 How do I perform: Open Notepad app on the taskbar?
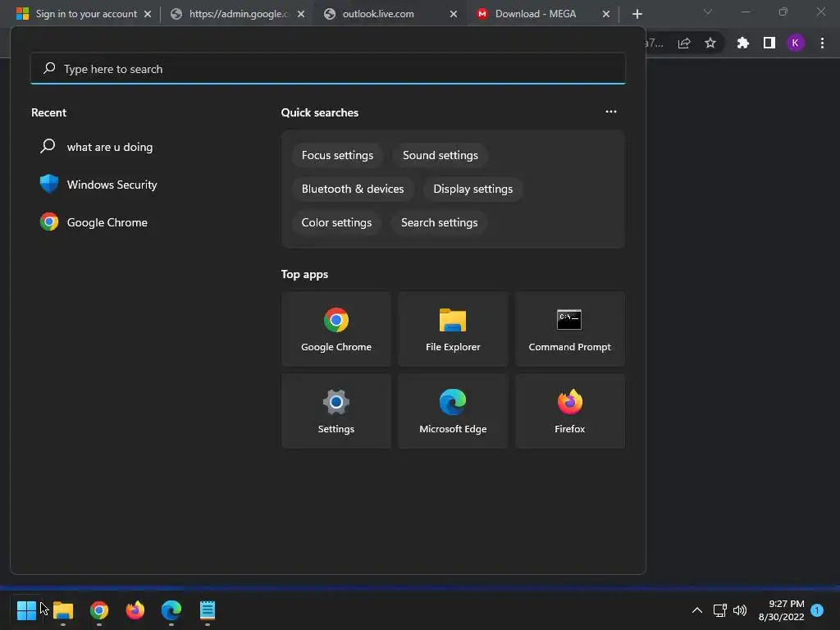tap(208, 609)
